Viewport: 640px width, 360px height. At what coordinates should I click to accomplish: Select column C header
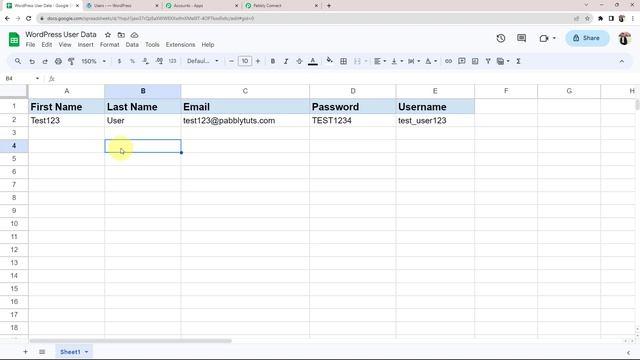pyautogui.click(x=245, y=91)
